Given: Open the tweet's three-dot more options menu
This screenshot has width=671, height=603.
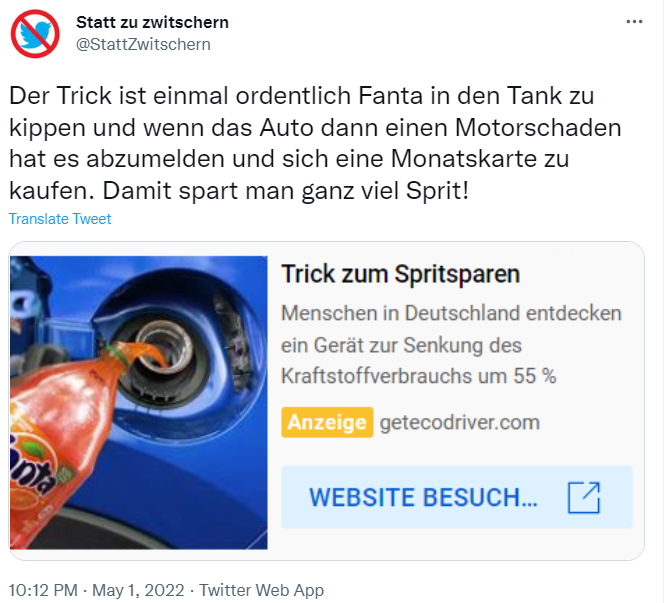Looking at the screenshot, I should click(634, 21).
